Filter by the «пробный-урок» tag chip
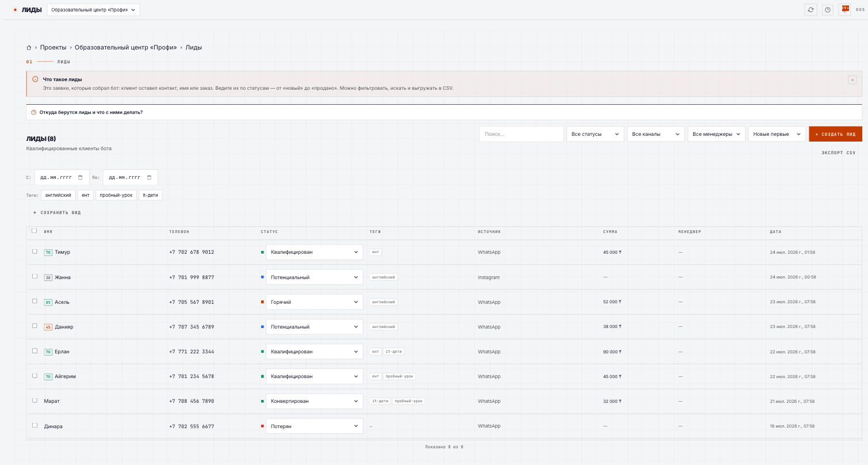Screen dimensions: 868x465 (116, 195)
